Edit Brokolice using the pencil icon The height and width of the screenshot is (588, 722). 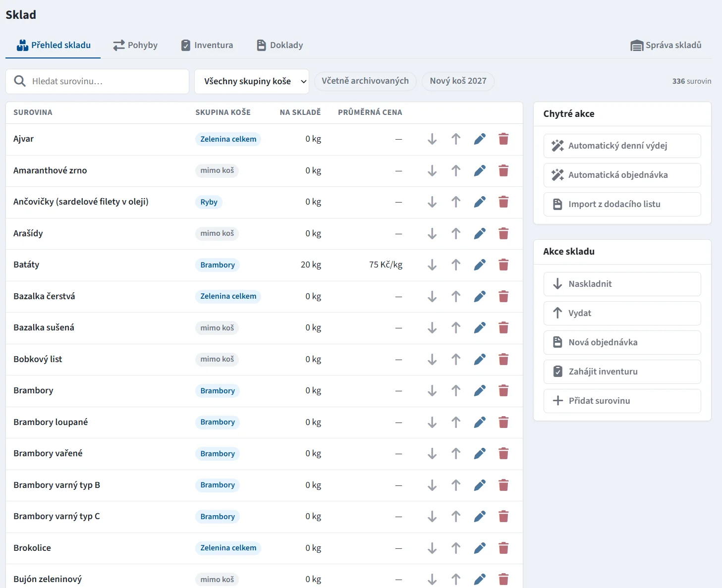(x=480, y=548)
